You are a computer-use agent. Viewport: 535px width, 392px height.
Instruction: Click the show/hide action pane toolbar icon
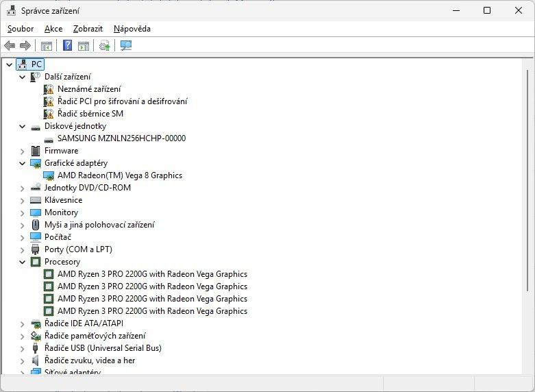pos(84,46)
